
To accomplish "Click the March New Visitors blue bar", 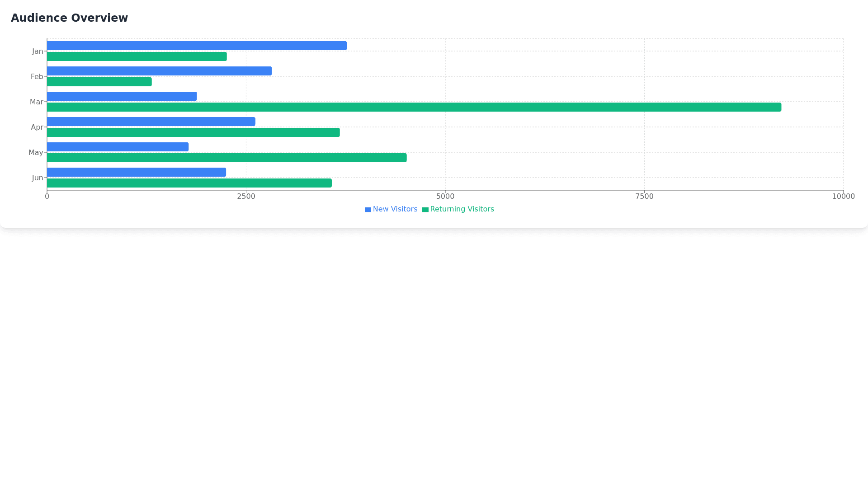I will (122, 96).
